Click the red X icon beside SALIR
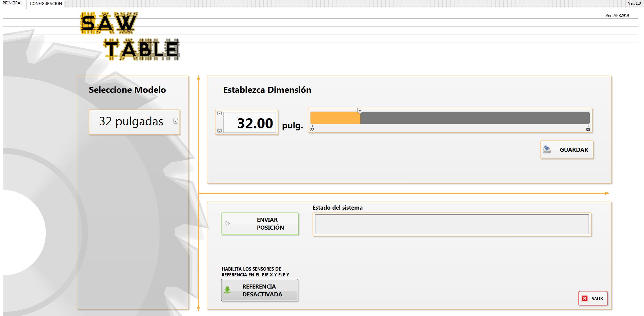 (585, 298)
